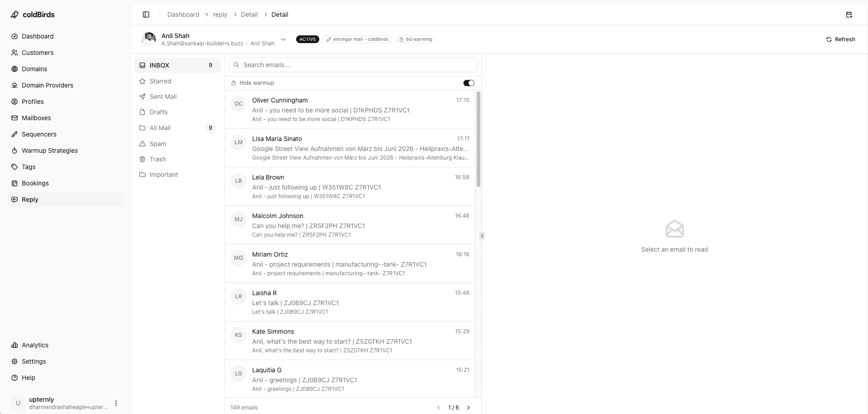This screenshot has height=414, width=868.
Task: Open the layout panel icon at top right
Action: (x=849, y=15)
